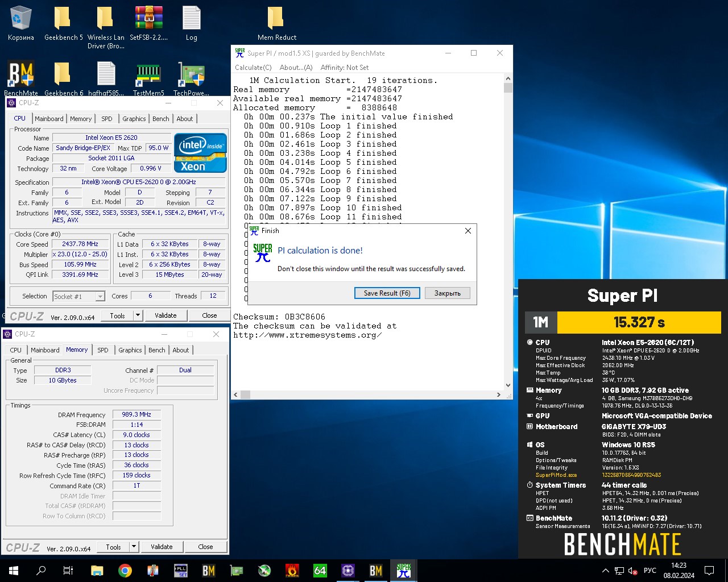The width and height of the screenshot is (728, 582).
Task: Switch to SPD tab in CPU-Z processor window
Action: pyautogui.click(x=107, y=119)
